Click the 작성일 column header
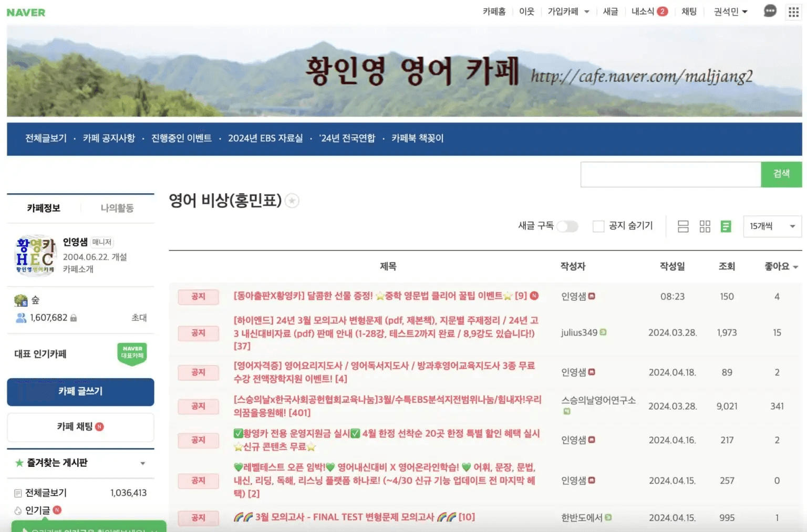This screenshot has width=807, height=532. click(x=672, y=266)
